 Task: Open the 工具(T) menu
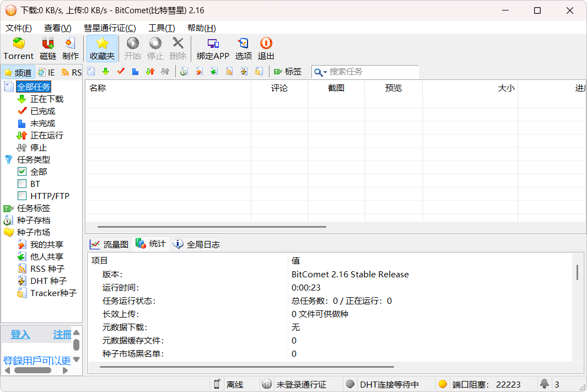tap(161, 28)
